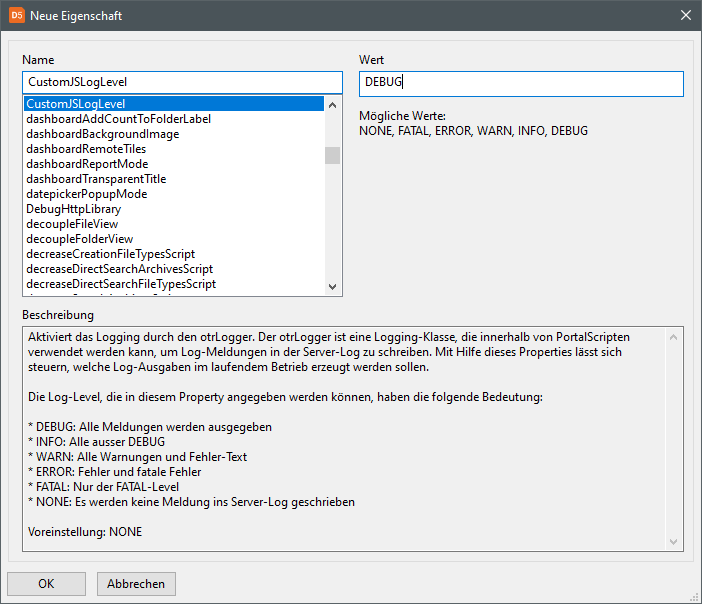Image resolution: width=702 pixels, height=604 pixels.
Task: Click the '* INFO: Alle ausser DEBUG' line
Action: (x=96, y=442)
